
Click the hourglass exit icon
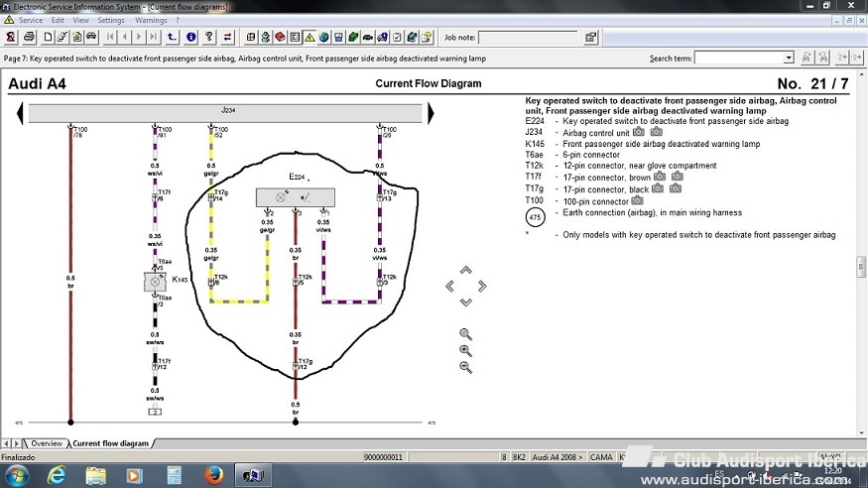tap(11, 37)
